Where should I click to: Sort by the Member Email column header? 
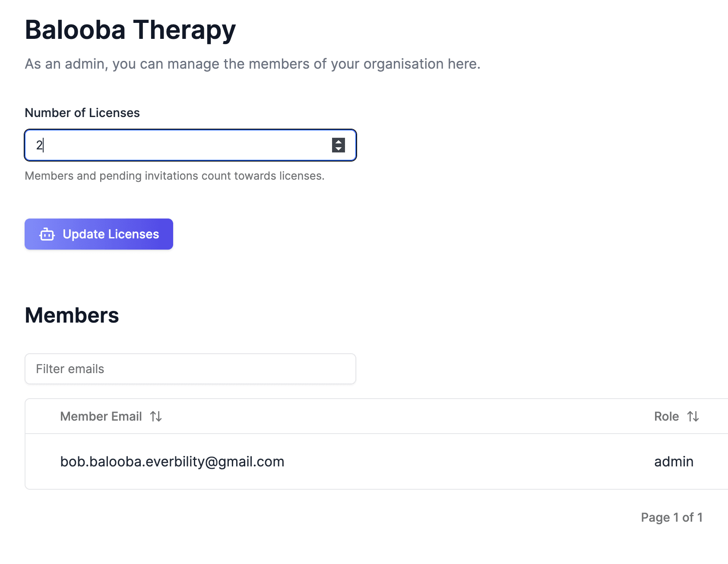tap(101, 416)
